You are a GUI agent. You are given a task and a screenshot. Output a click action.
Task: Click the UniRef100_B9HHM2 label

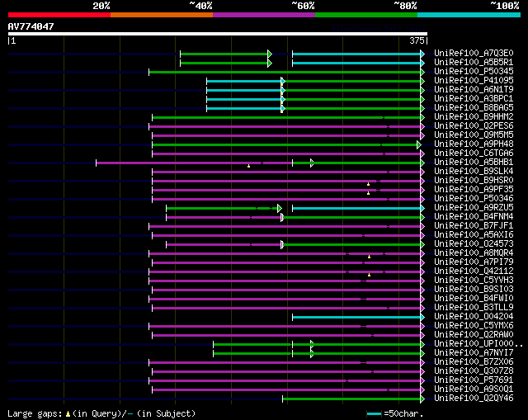coord(474,117)
